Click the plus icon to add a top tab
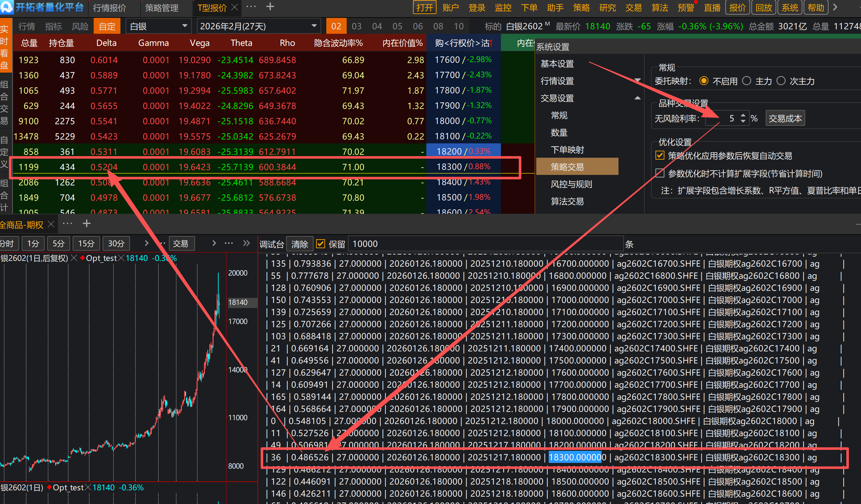This screenshot has height=504, width=861. pyautogui.click(x=270, y=7)
